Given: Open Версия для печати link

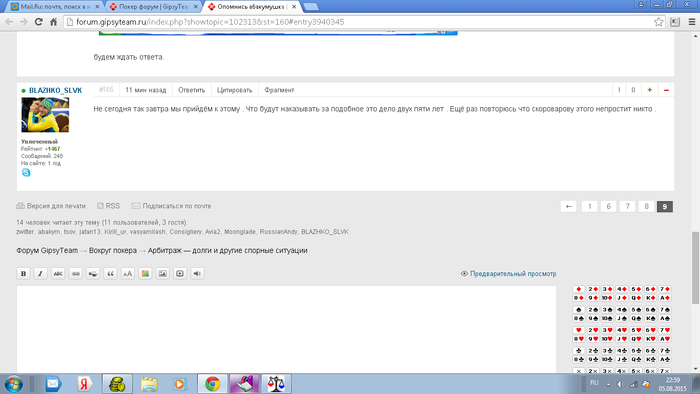Looking at the screenshot, I should click(x=51, y=206).
